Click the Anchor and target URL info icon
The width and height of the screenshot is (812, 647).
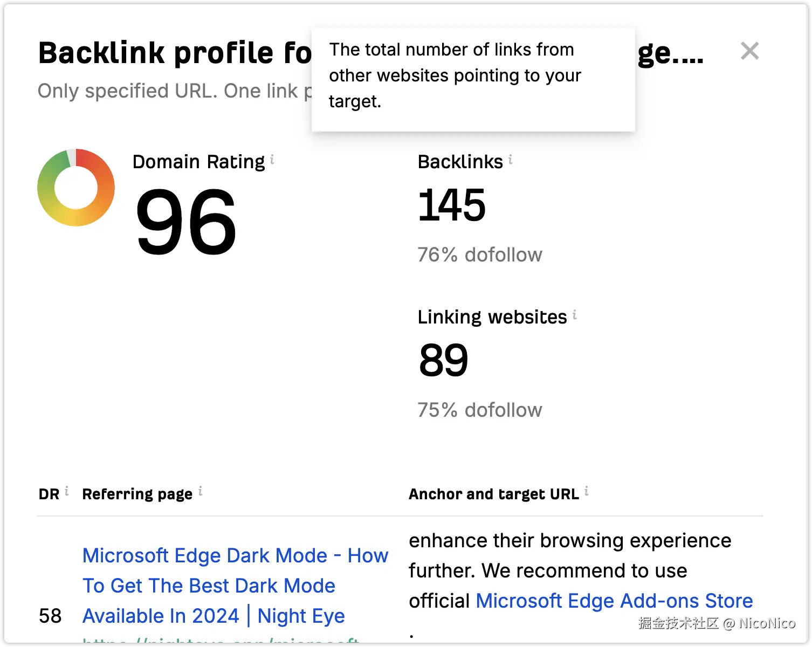point(587,491)
